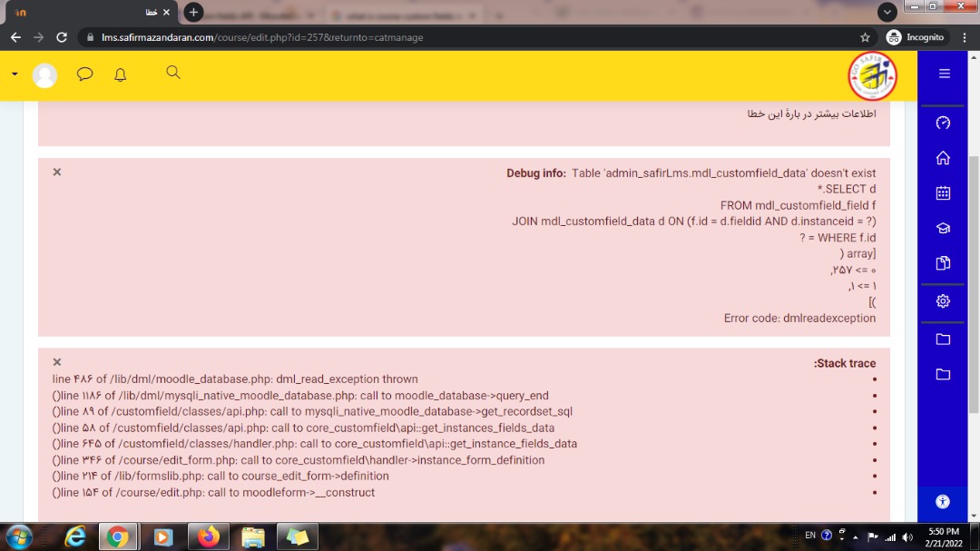This screenshot has width=980, height=551.
Task: Click the page vertical scrollbar
Action: click(x=973, y=284)
